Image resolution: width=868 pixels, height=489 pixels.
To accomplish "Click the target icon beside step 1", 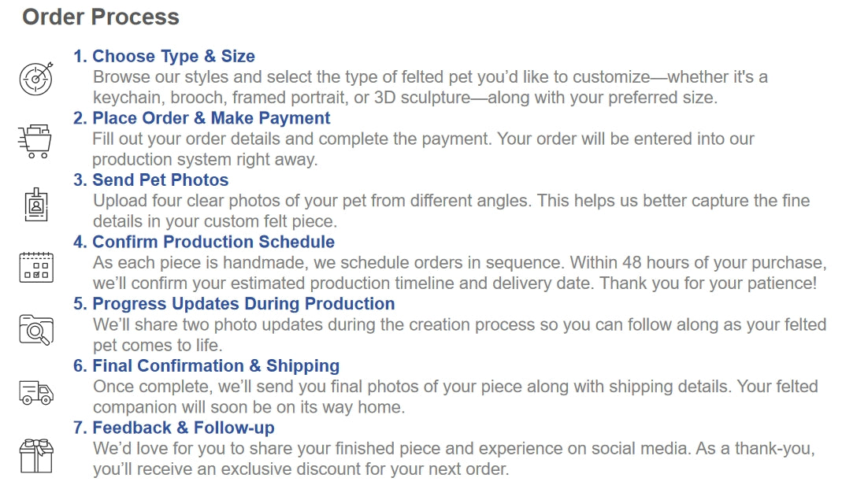I will tap(35, 79).
